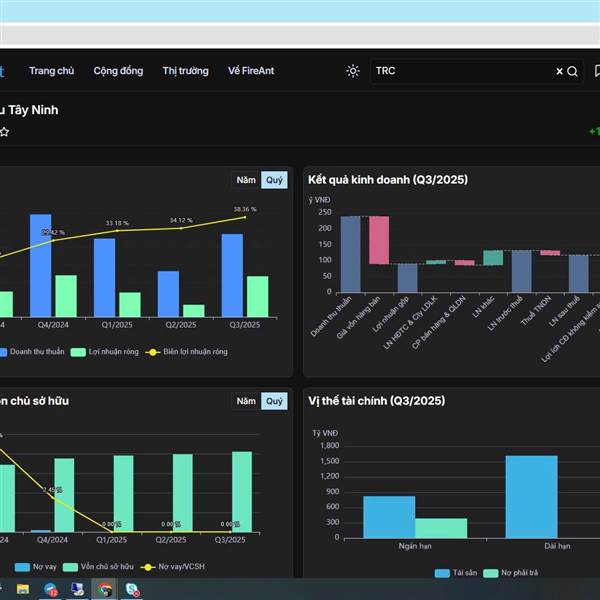Toggle Nợ vay/VCSH legend line
The width and height of the screenshot is (600, 600).
173,567
